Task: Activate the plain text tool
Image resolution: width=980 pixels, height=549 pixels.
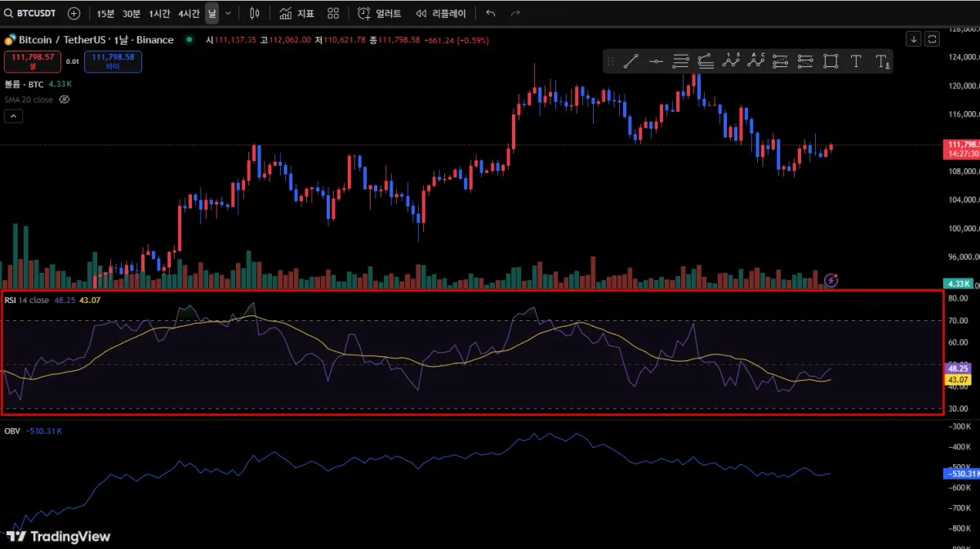Action: point(856,61)
